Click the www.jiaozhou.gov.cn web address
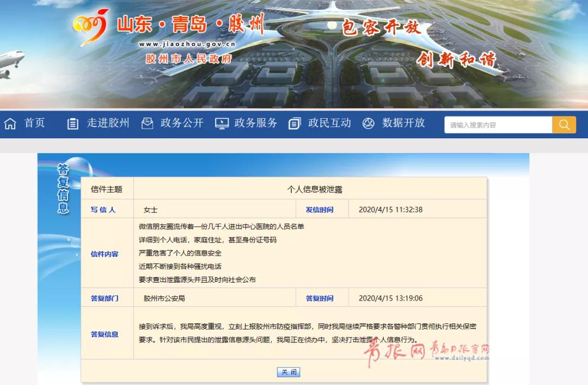The image size is (588, 385). tap(187, 45)
